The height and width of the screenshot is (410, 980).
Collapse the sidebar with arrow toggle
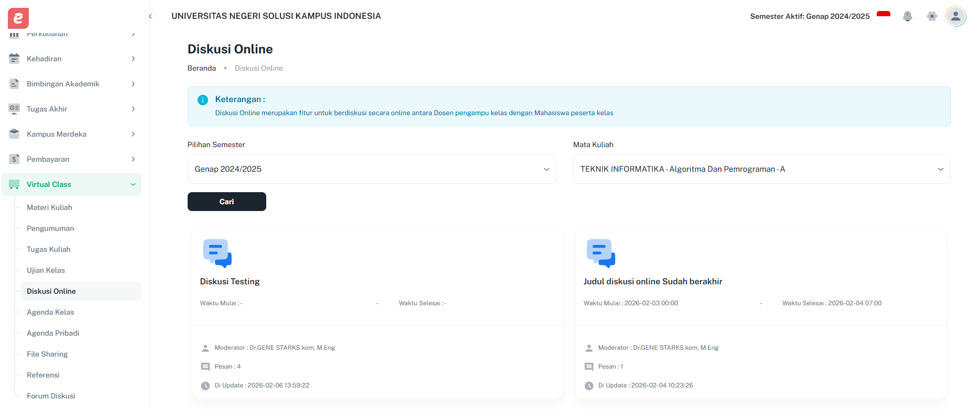point(150,16)
